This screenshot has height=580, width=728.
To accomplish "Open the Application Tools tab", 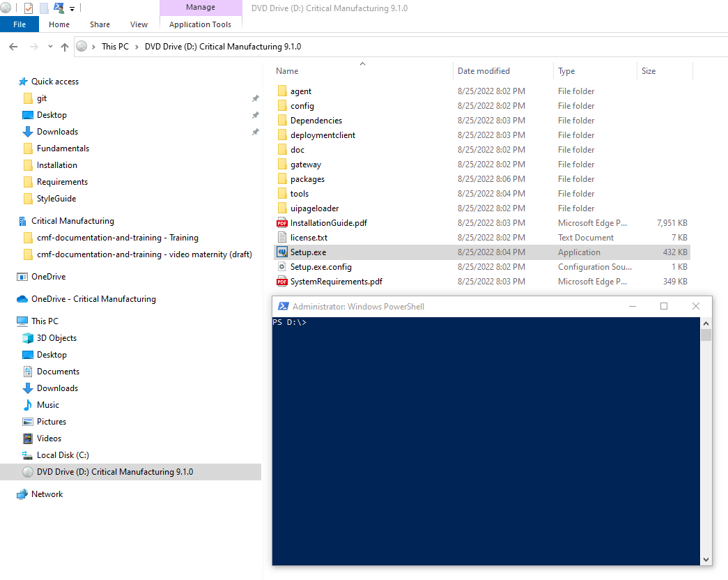I will pyautogui.click(x=200, y=24).
